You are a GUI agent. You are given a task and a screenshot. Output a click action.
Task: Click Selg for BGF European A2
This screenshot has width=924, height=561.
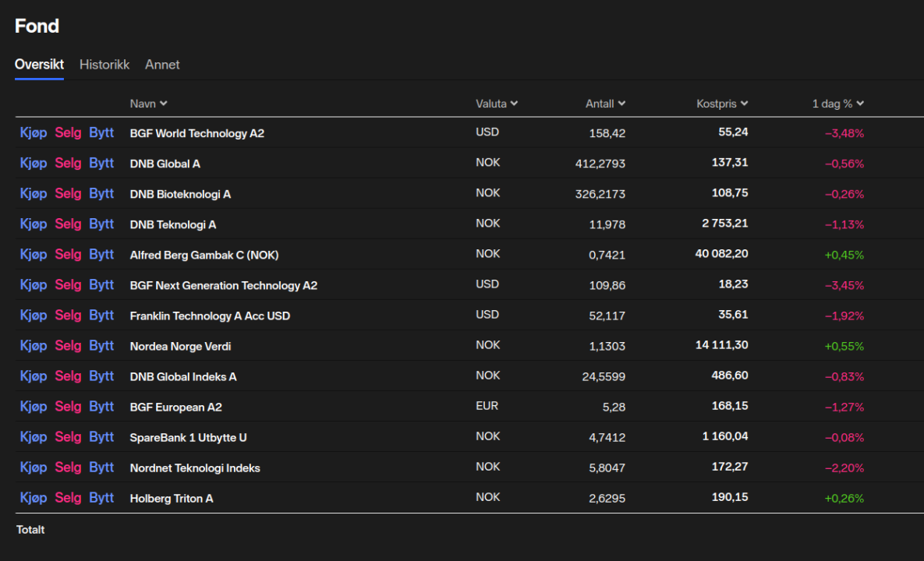point(68,406)
